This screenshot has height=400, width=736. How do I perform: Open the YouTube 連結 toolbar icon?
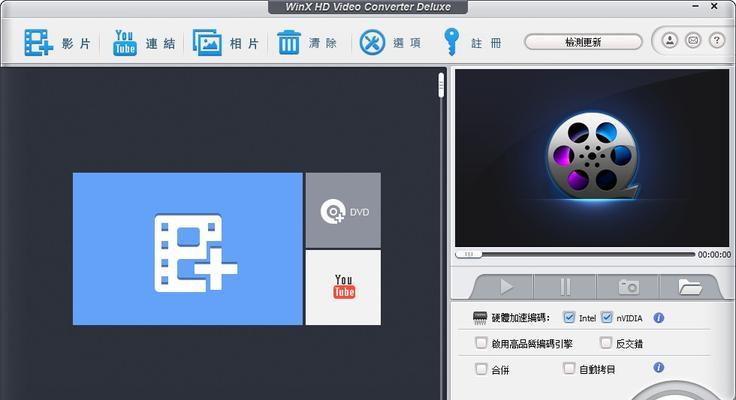click(124, 43)
